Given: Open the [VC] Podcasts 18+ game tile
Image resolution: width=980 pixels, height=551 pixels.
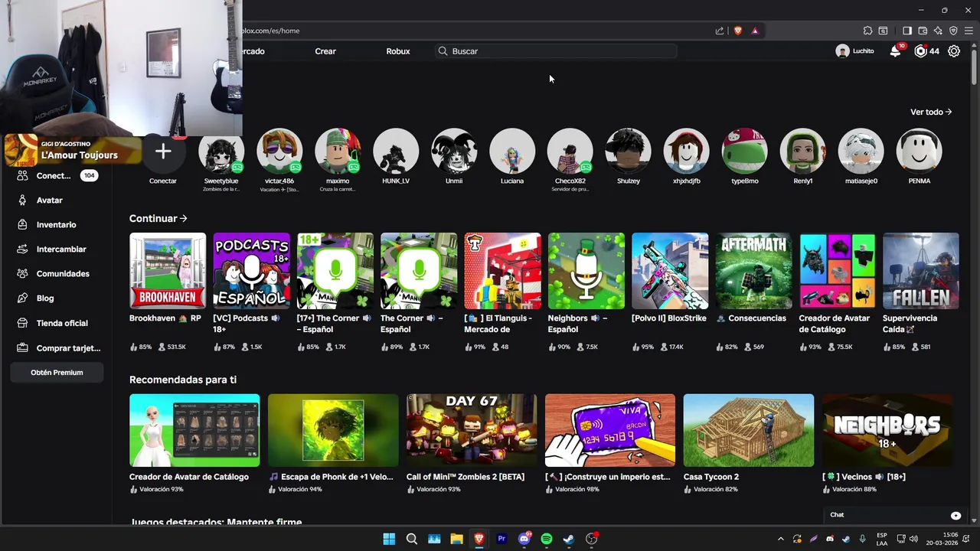Looking at the screenshot, I should 251,271.
